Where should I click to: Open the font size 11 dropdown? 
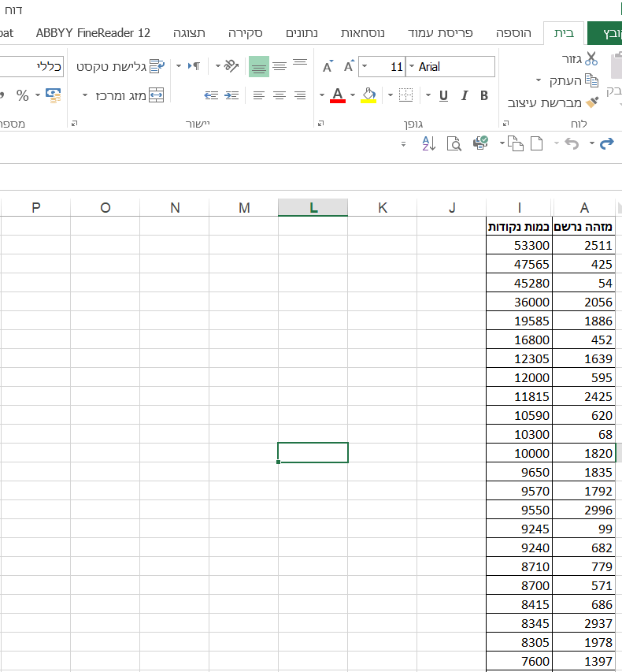point(365,66)
